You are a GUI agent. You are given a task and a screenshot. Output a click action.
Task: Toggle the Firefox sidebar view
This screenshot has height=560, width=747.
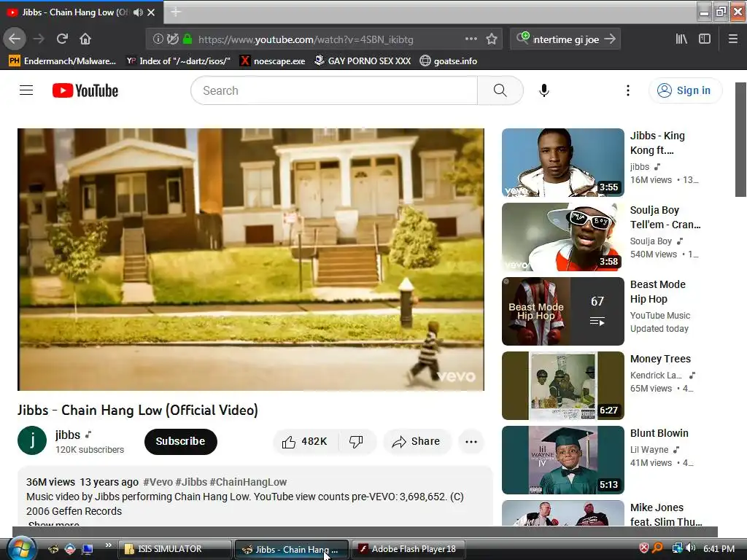point(705,39)
